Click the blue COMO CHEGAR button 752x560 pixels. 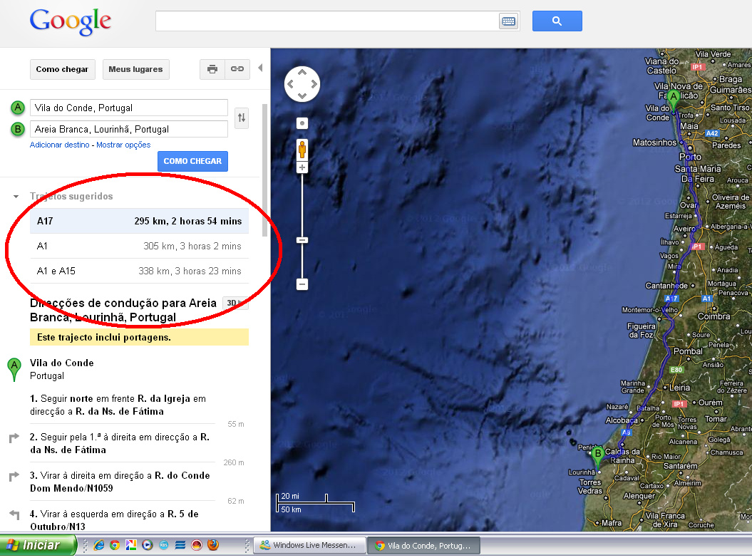(x=192, y=161)
